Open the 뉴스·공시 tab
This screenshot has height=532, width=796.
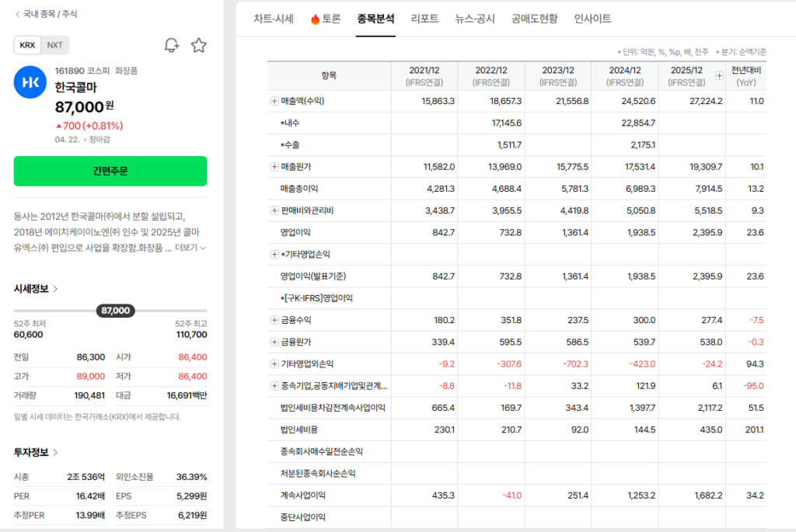(x=475, y=19)
